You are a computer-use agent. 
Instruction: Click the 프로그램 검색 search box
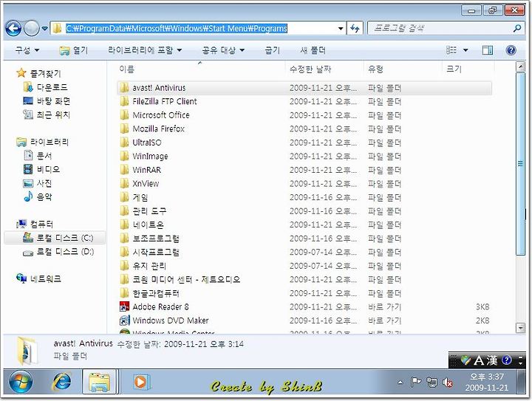(x=440, y=29)
